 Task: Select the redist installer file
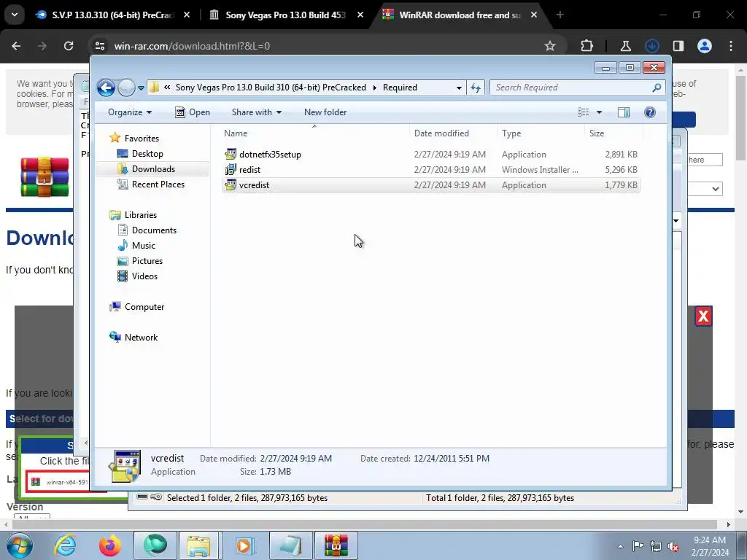pyautogui.click(x=430, y=169)
